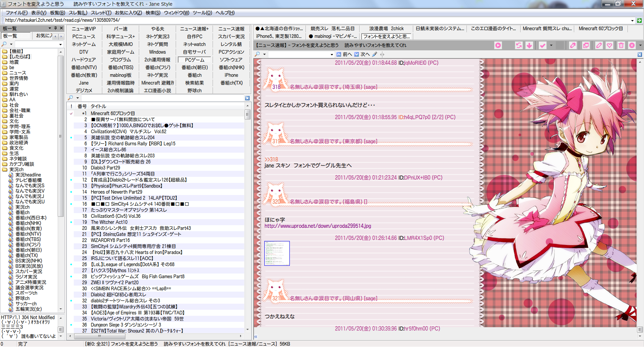Viewport: 644px width, 347px height.
Task: Expand the thread view search text dropdown
Action: [332, 54]
